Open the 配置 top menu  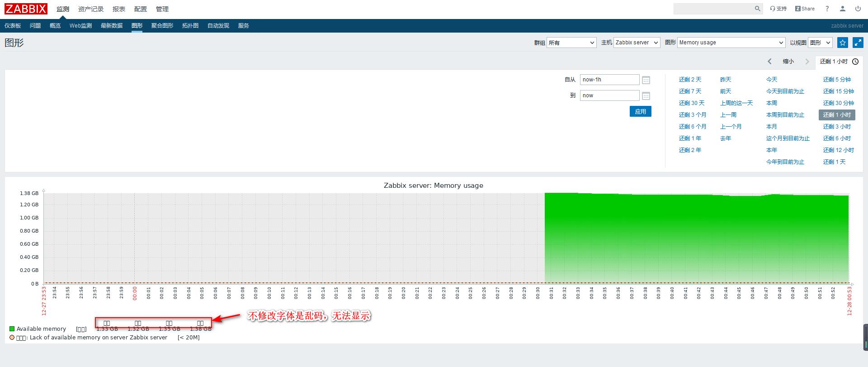(x=141, y=9)
